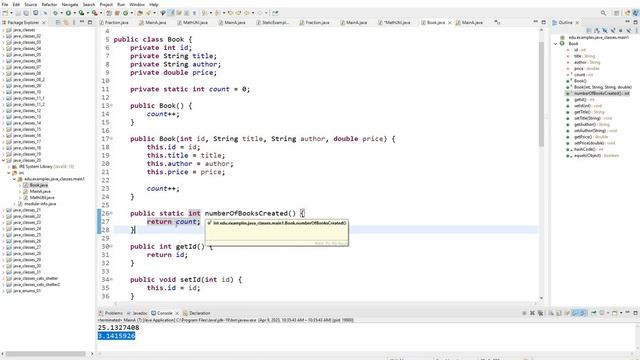Image resolution: width=640 pixels, height=360 pixels.
Task: Click the Clear Console icon
Action: (551, 313)
